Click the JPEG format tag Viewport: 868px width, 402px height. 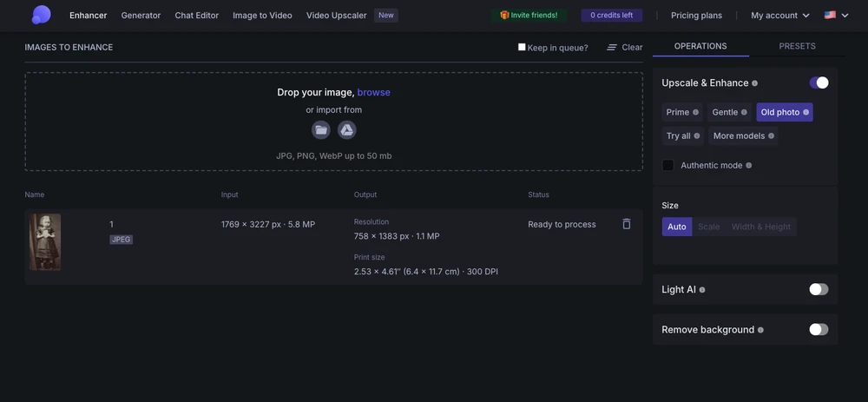[x=122, y=240]
